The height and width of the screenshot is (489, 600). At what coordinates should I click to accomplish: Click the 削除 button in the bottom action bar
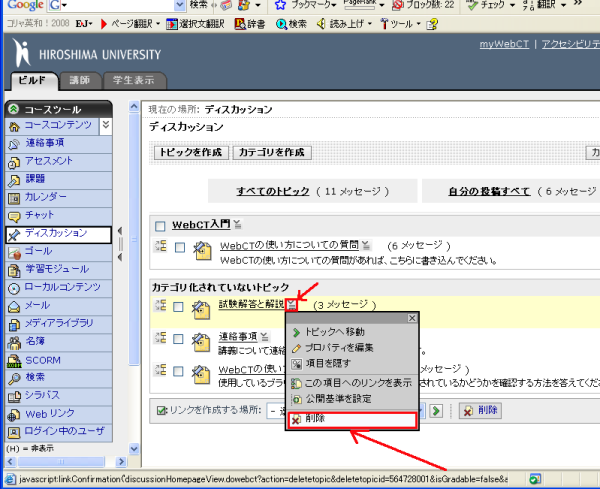480,411
